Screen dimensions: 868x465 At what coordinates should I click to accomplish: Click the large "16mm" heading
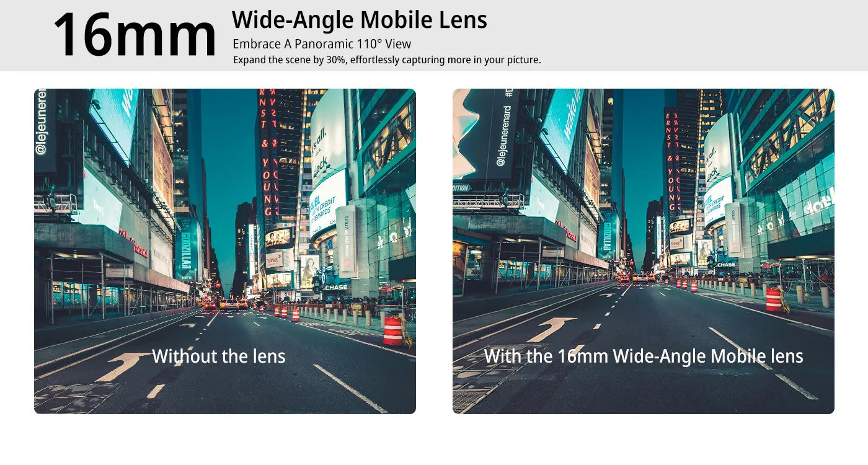pyautogui.click(x=135, y=35)
